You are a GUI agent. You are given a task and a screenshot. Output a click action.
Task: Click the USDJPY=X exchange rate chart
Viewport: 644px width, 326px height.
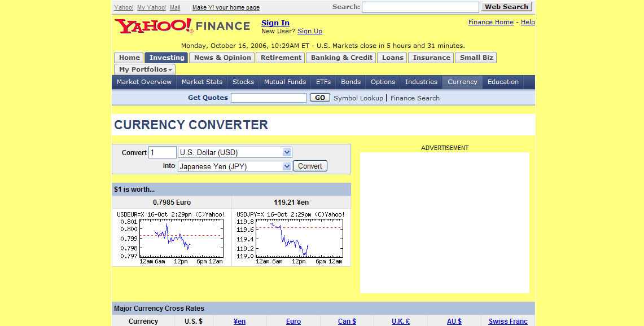290,237
